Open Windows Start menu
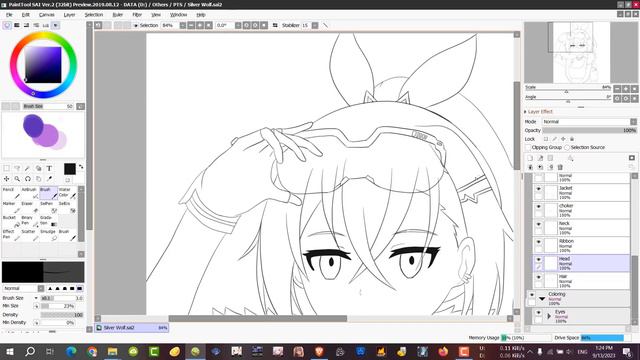Image resolution: width=640 pixels, height=360 pixels. (x=9, y=351)
